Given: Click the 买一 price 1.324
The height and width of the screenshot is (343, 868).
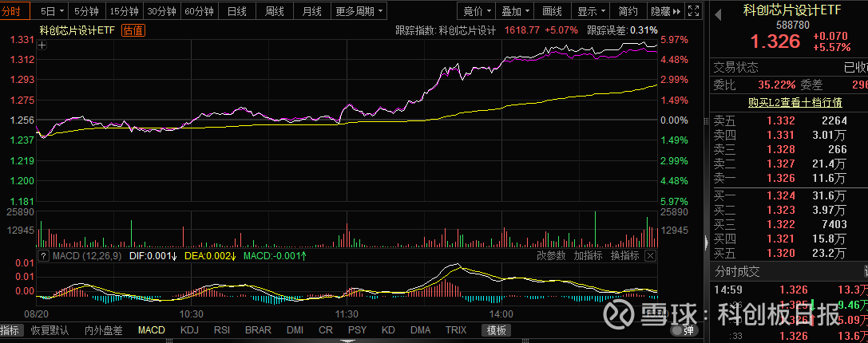Looking at the screenshot, I should (x=780, y=195).
